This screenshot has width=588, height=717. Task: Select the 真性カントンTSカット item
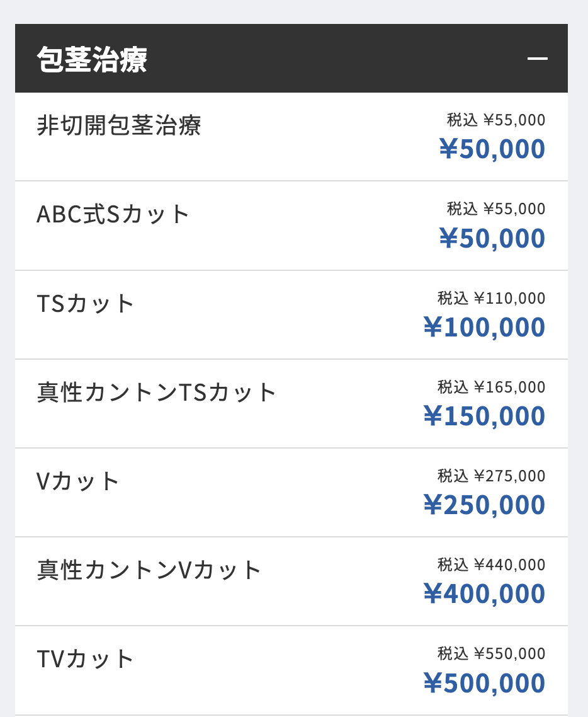tap(291, 404)
